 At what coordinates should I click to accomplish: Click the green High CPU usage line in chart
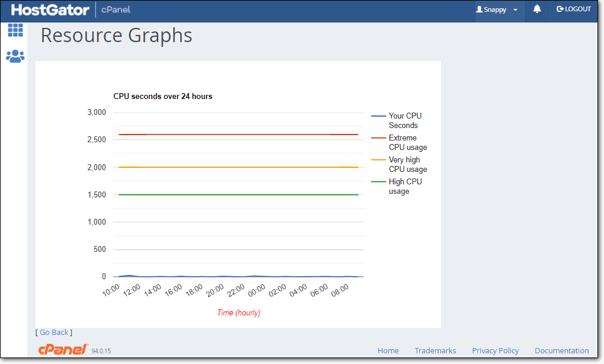[238, 194]
